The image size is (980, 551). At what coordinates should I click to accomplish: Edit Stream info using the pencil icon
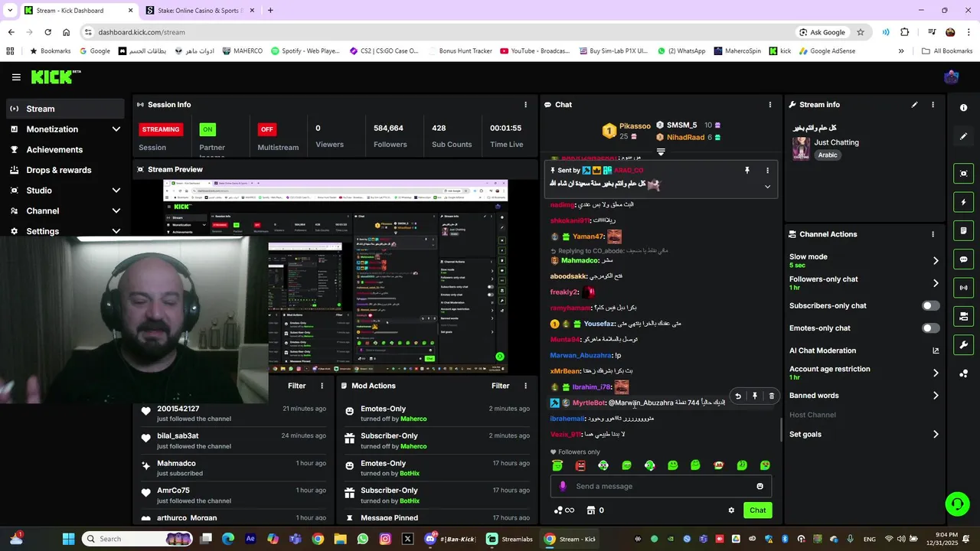coord(914,105)
